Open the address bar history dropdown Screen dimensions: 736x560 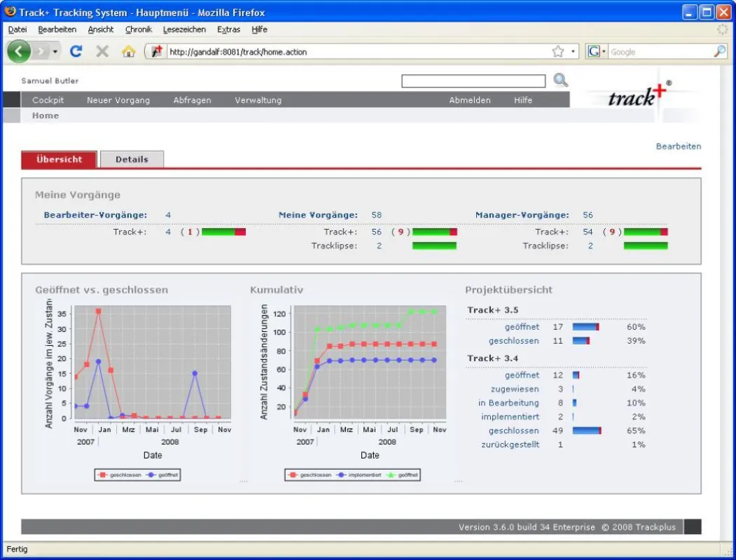(573, 52)
